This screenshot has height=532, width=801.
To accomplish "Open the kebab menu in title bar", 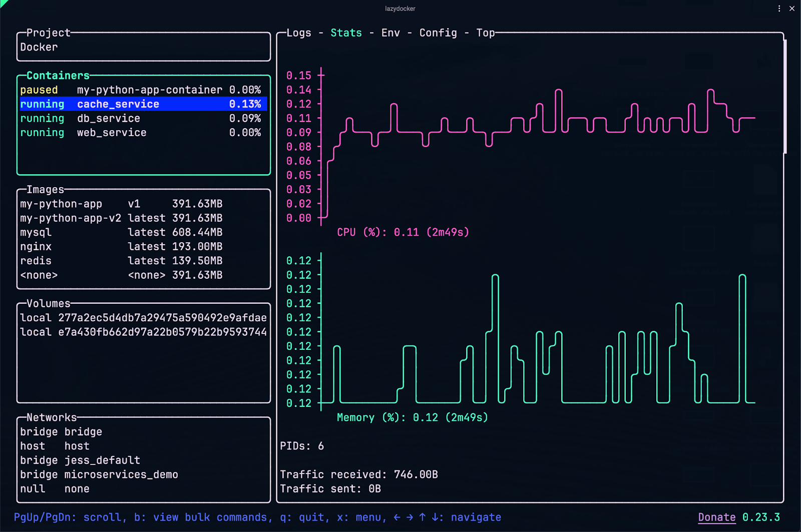I will tap(779, 9).
